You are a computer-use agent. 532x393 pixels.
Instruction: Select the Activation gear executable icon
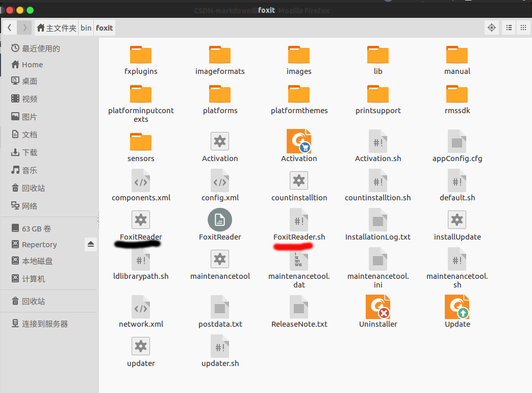220,141
